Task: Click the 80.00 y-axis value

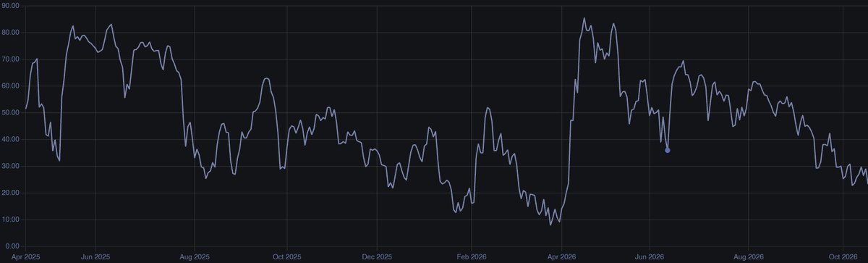Action: (11, 33)
